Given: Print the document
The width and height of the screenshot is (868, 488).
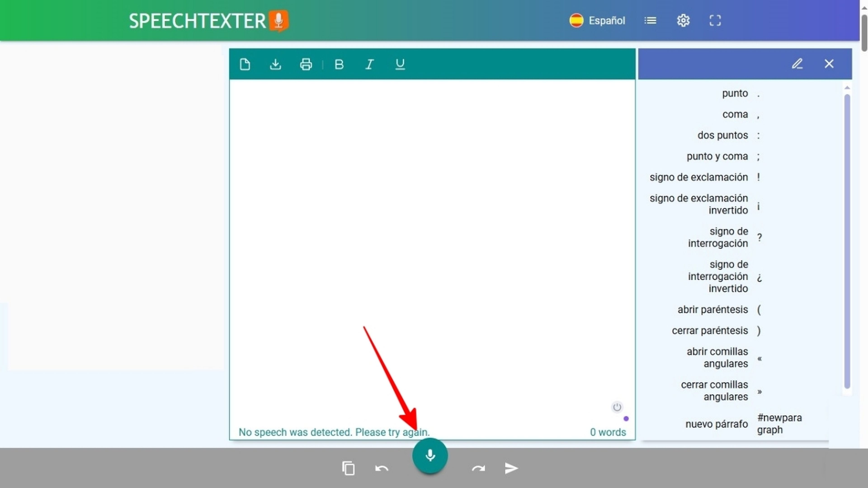Looking at the screenshot, I should (x=306, y=64).
